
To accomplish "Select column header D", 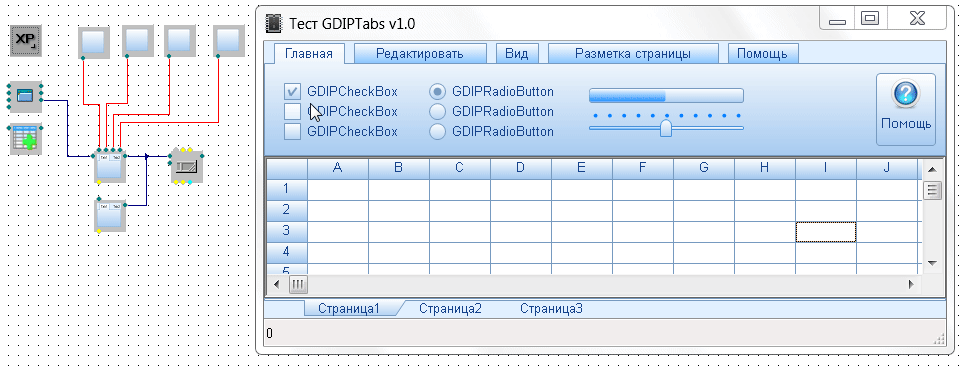I will tap(521, 168).
